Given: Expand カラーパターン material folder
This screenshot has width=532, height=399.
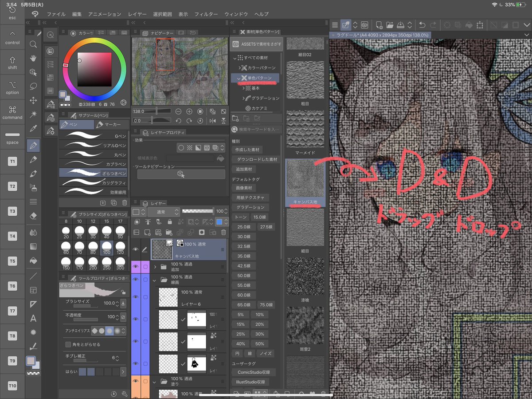Looking at the screenshot, I should (x=240, y=67).
